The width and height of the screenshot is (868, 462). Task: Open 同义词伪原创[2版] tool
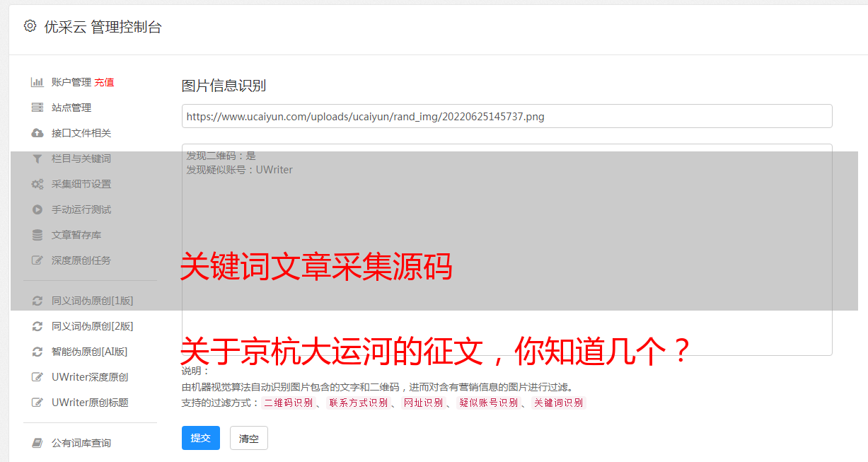click(92, 326)
